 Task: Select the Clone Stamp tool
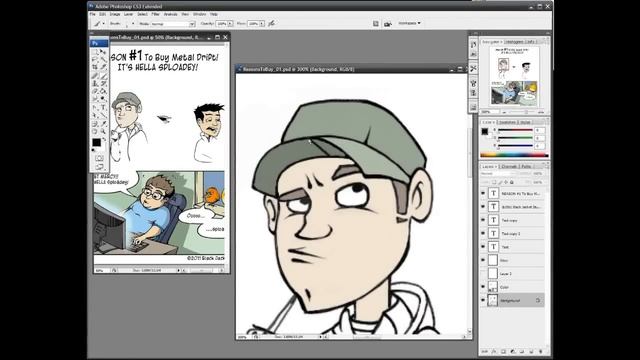tap(95, 83)
